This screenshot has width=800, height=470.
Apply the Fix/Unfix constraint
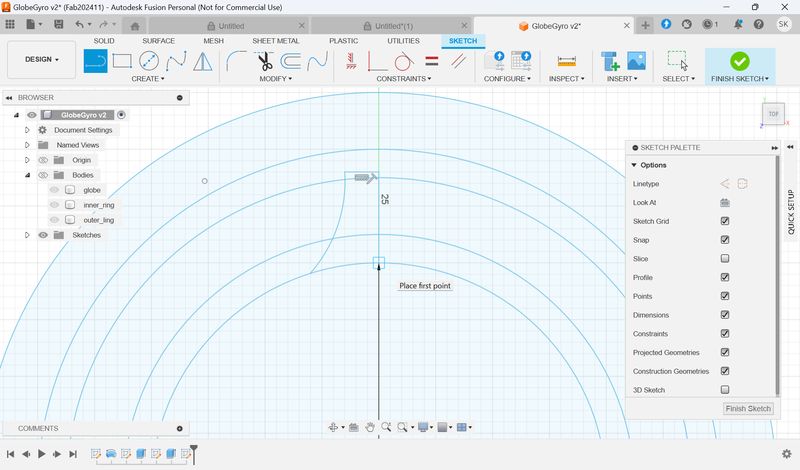pyautogui.click(x=351, y=61)
